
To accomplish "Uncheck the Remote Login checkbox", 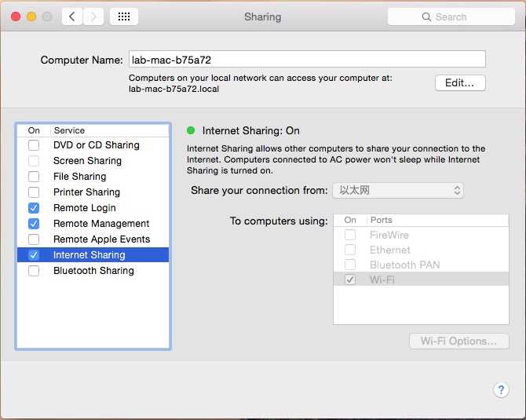I will [x=34, y=208].
